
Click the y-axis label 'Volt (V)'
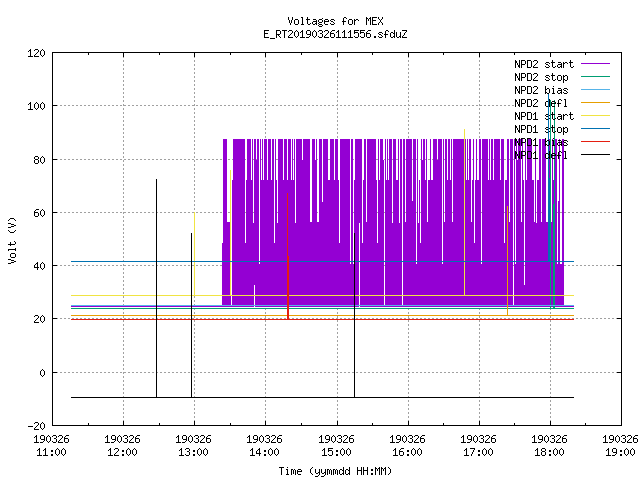pyautogui.click(x=12, y=240)
